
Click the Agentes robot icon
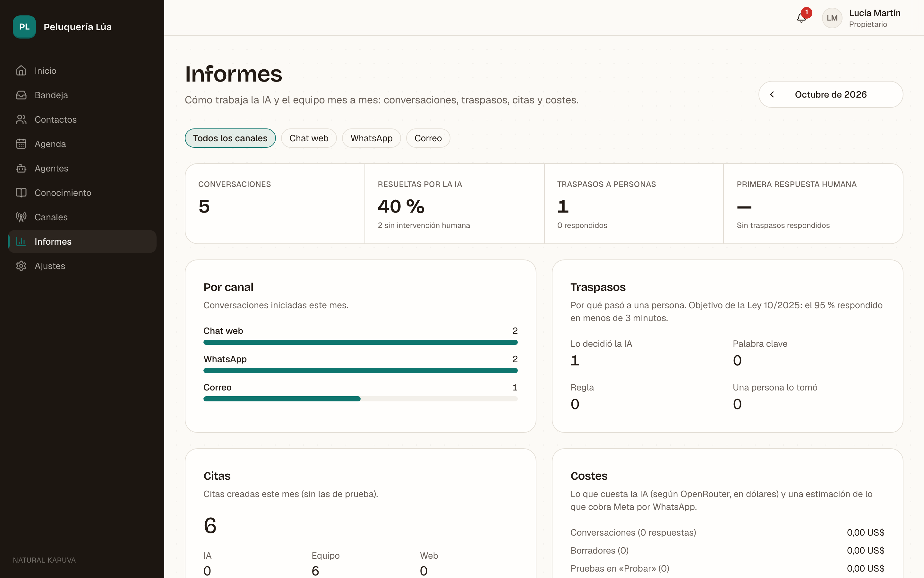[x=21, y=168]
